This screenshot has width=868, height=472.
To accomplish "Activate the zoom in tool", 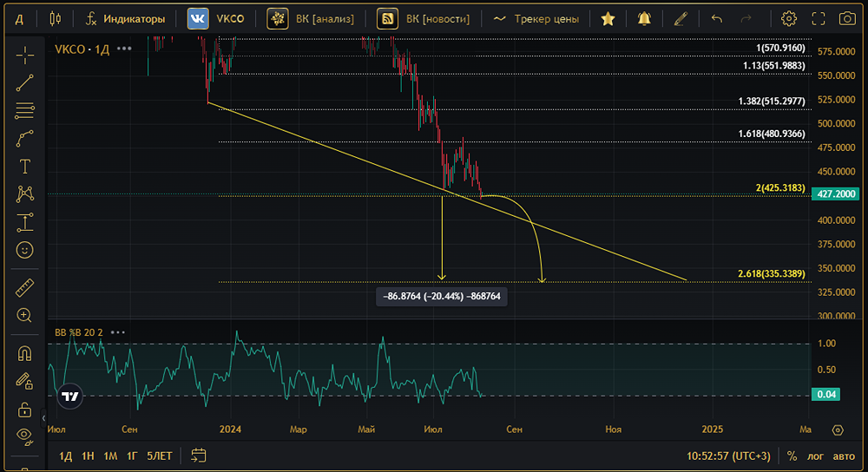I will click(25, 316).
